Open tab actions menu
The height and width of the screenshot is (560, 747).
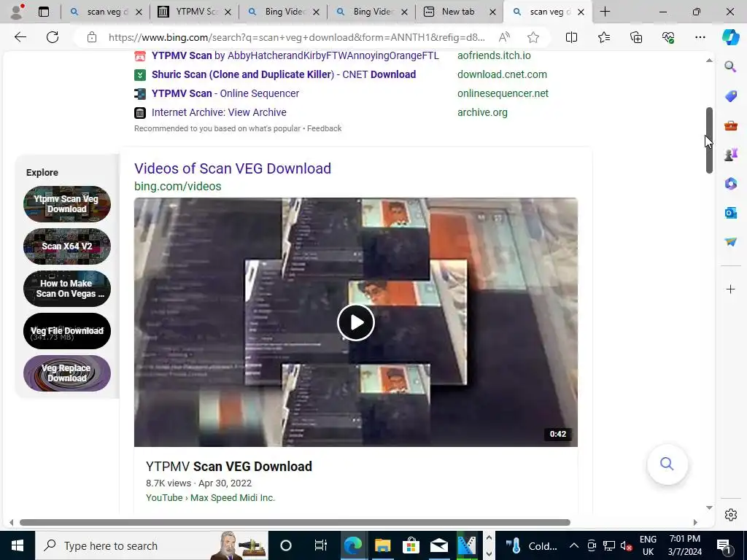(x=44, y=12)
